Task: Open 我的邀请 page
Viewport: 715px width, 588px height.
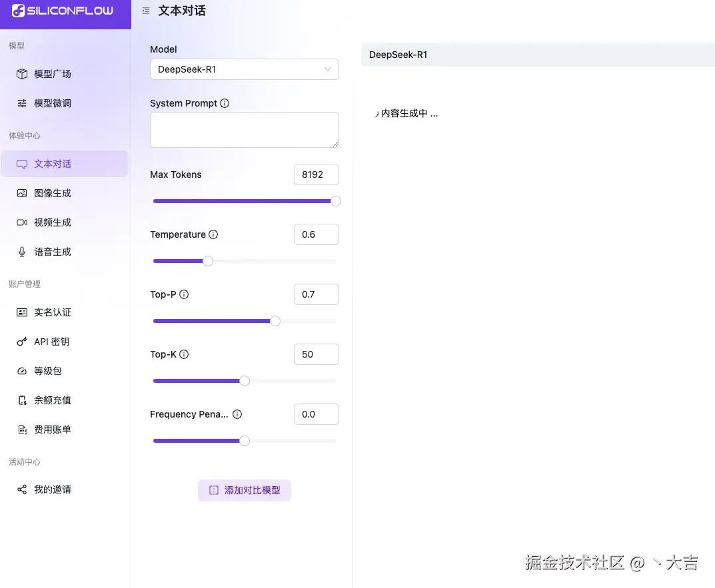Action: pyautogui.click(x=64, y=489)
